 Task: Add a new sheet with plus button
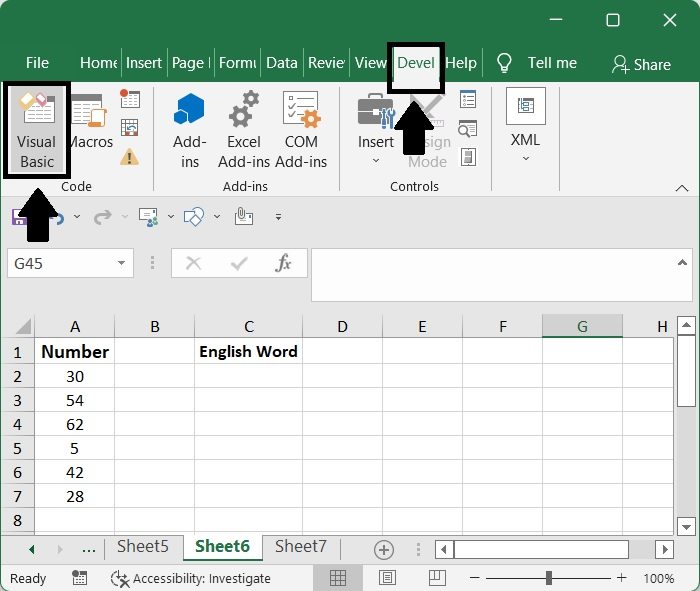point(383,549)
